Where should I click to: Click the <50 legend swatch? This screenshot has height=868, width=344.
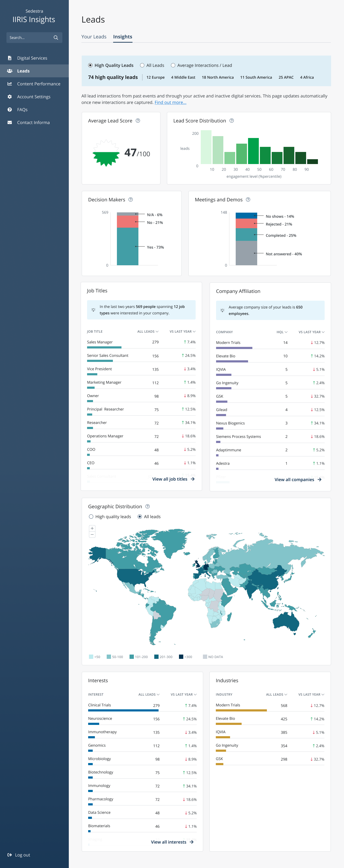(x=91, y=657)
